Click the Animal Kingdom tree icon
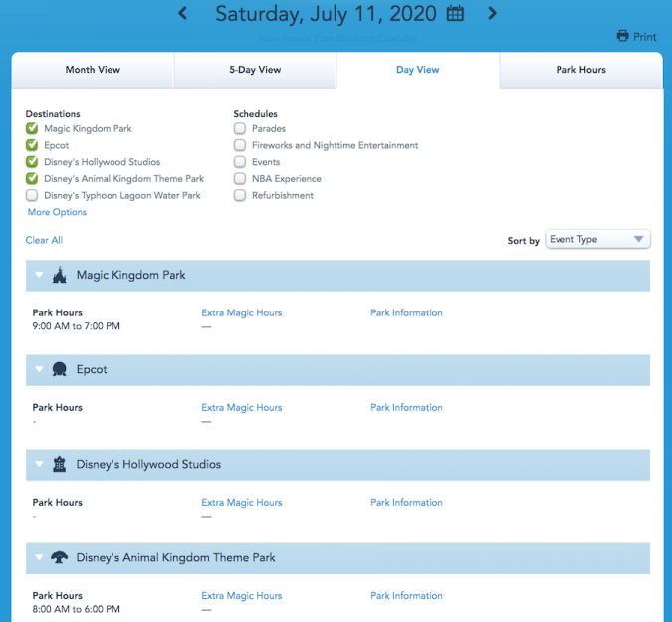672x622 pixels. pos(60,557)
